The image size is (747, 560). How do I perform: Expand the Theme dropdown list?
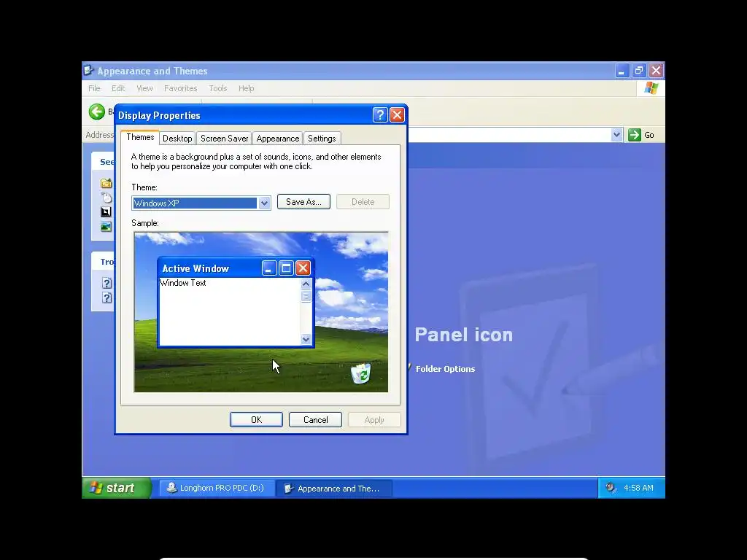(264, 203)
